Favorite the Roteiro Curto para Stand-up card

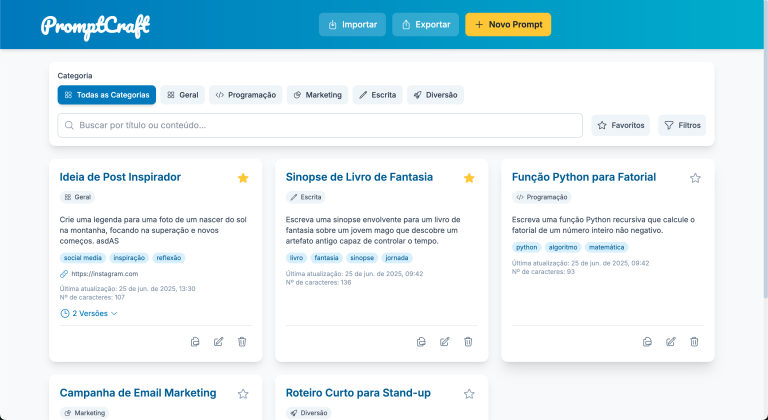pyautogui.click(x=469, y=394)
